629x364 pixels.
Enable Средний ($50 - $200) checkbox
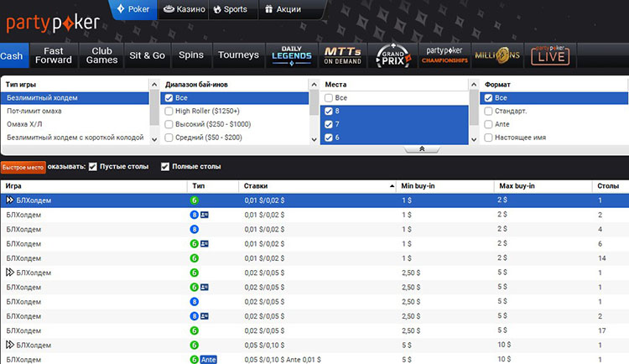coord(169,138)
